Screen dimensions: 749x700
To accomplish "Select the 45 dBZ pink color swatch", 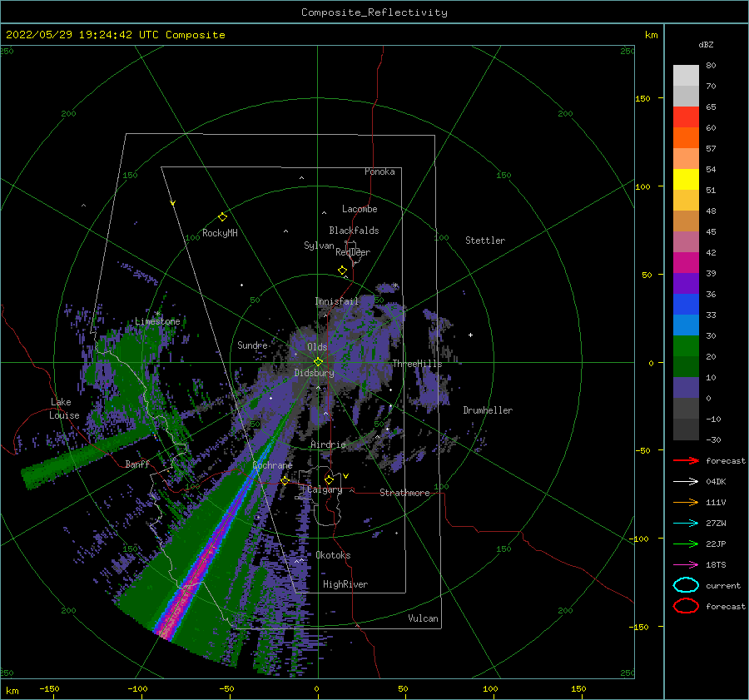I will [686, 241].
